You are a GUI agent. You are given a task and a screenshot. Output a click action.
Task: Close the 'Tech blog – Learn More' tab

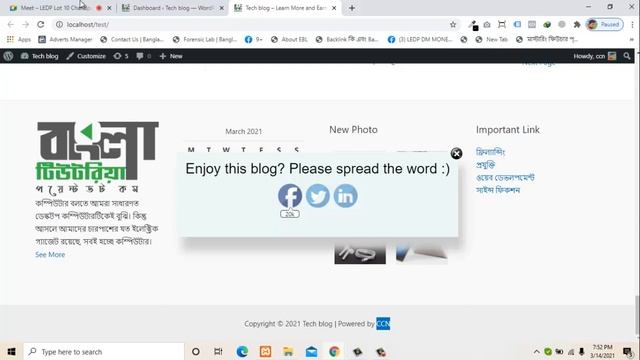pos(334,8)
